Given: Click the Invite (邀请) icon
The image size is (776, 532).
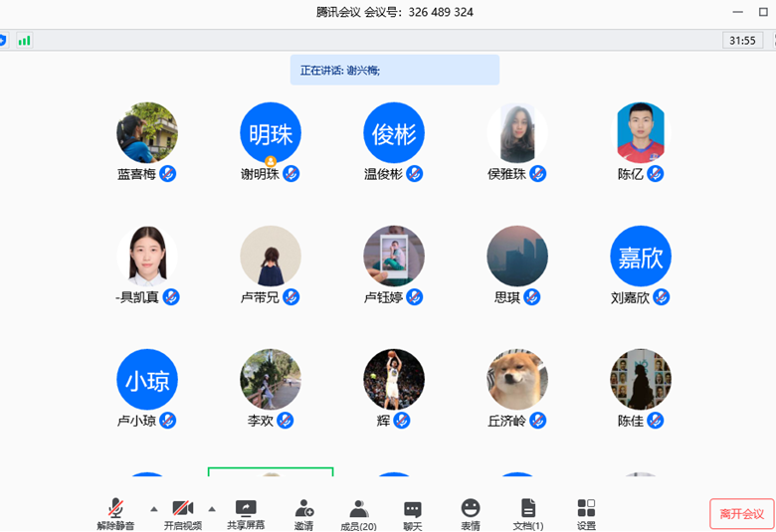Looking at the screenshot, I should [303, 513].
